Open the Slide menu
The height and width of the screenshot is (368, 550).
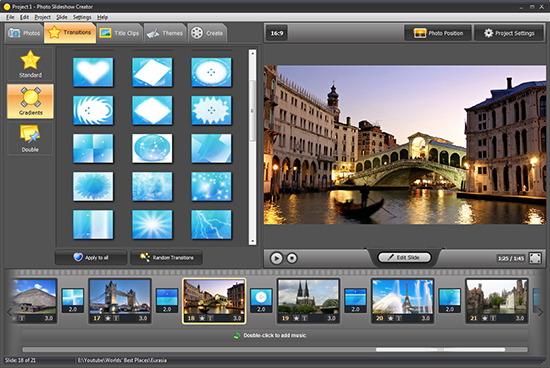coord(62,17)
